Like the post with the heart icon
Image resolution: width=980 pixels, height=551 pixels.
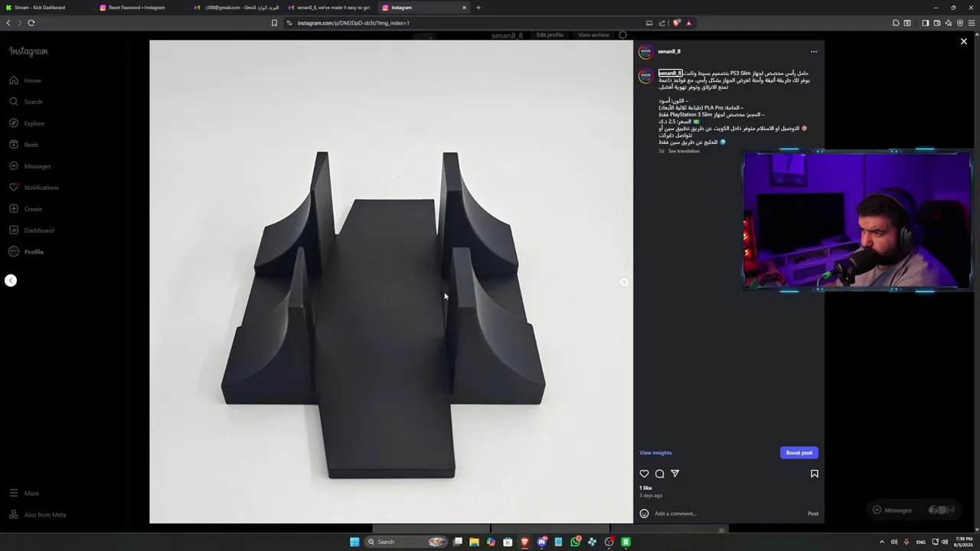(645, 474)
